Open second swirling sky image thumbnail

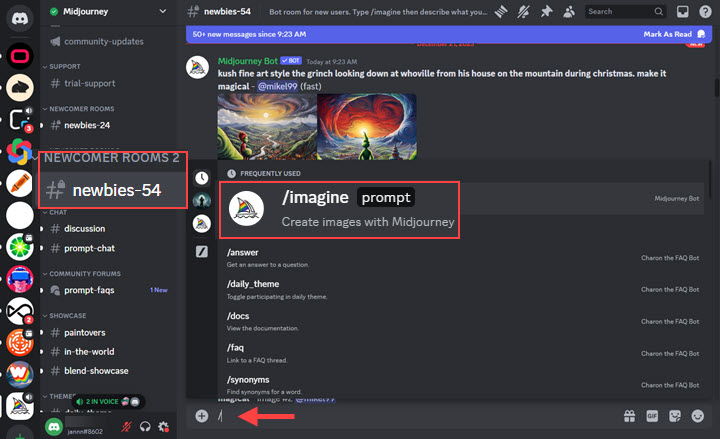point(367,127)
